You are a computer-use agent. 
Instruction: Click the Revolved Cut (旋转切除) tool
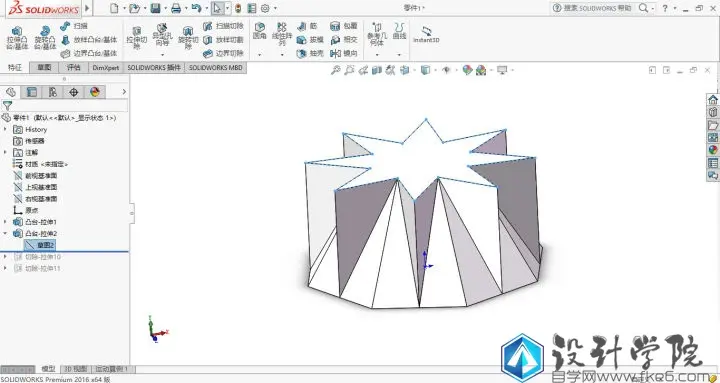click(188, 38)
